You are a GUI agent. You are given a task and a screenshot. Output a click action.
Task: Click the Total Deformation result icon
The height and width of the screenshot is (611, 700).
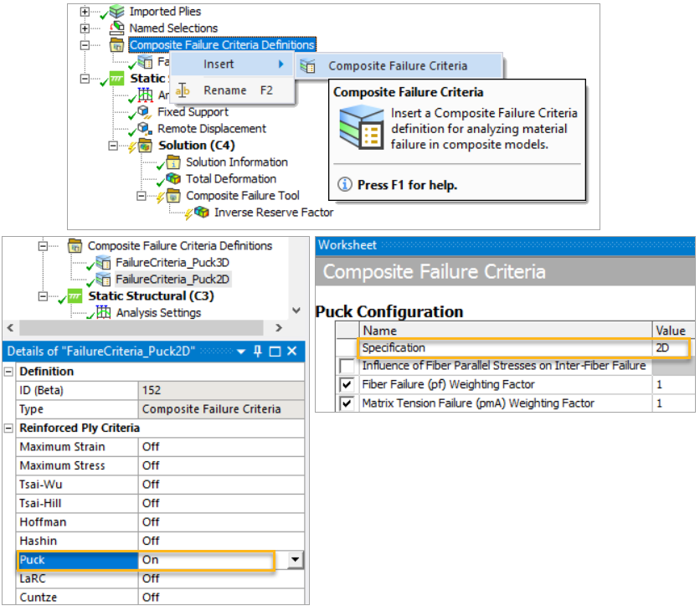pos(173,178)
